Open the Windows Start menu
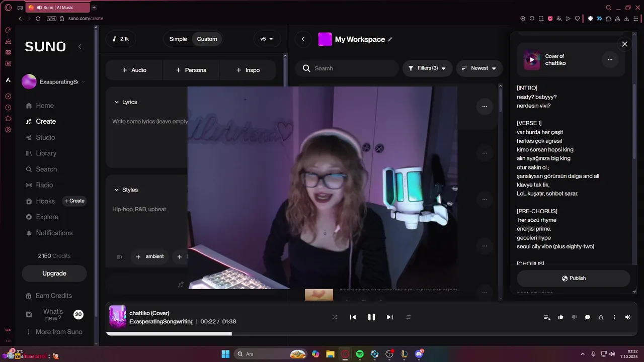This screenshot has width=644, height=362. [225, 354]
